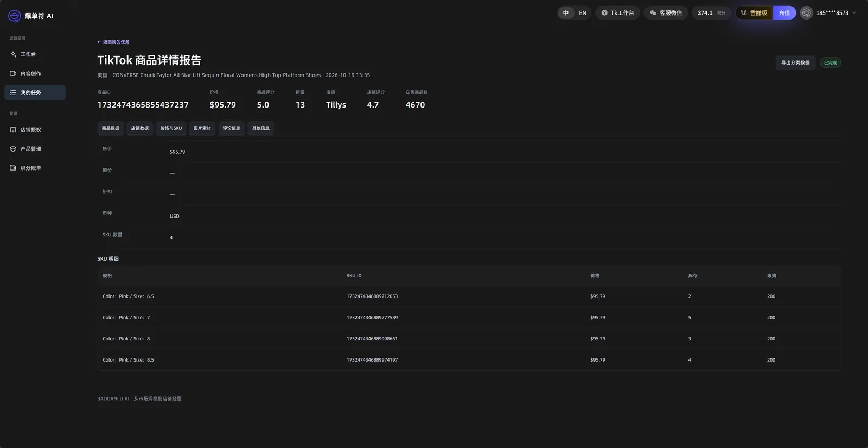
Task: Click 充值 recharge button
Action: [784, 13]
